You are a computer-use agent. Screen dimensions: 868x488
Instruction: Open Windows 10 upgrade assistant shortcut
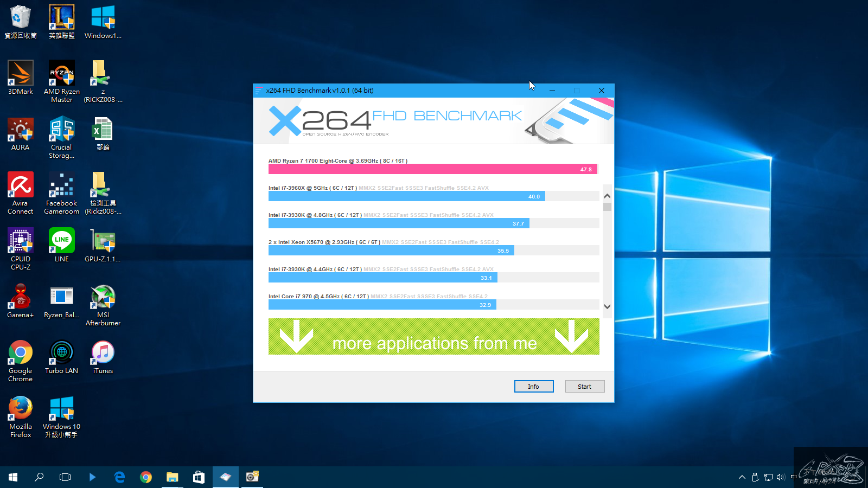click(62, 416)
